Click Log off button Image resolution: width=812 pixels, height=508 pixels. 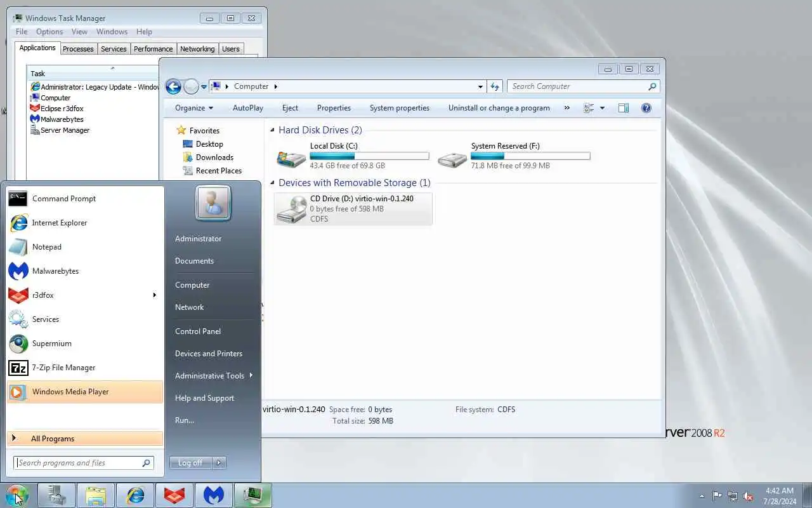coord(190,463)
